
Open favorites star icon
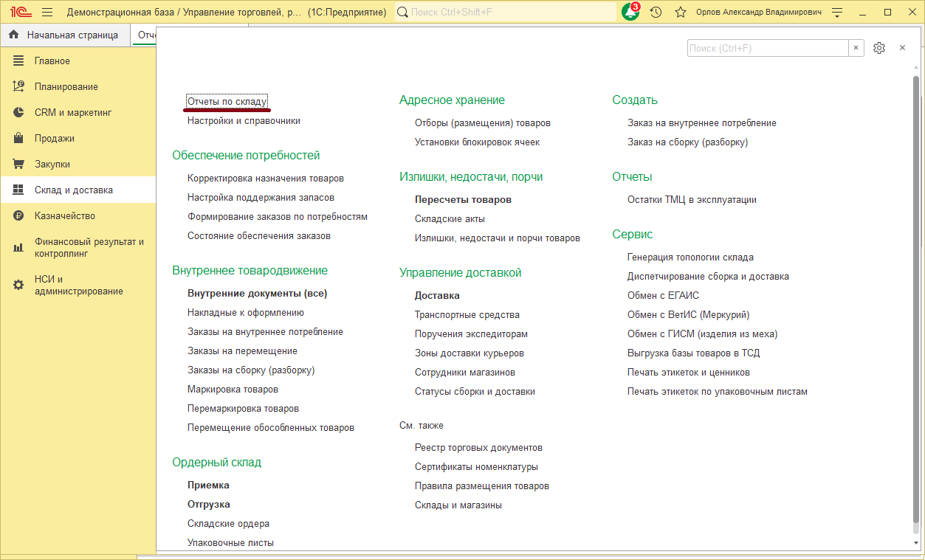tap(681, 13)
